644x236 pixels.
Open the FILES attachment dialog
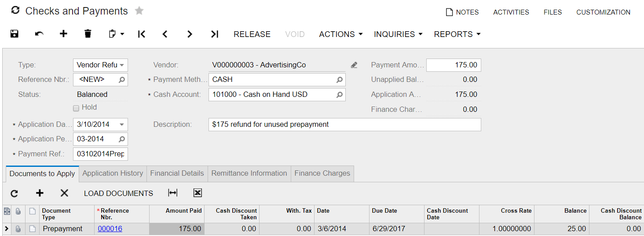(553, 12)
